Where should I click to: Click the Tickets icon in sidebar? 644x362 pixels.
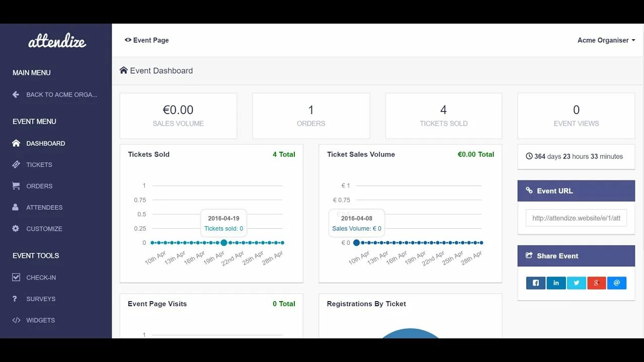click(x=16, y=164)
